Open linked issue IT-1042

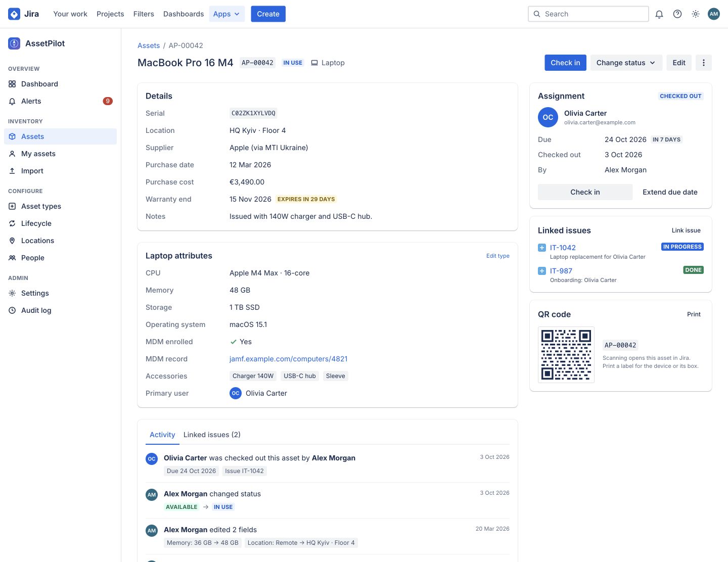563,248
